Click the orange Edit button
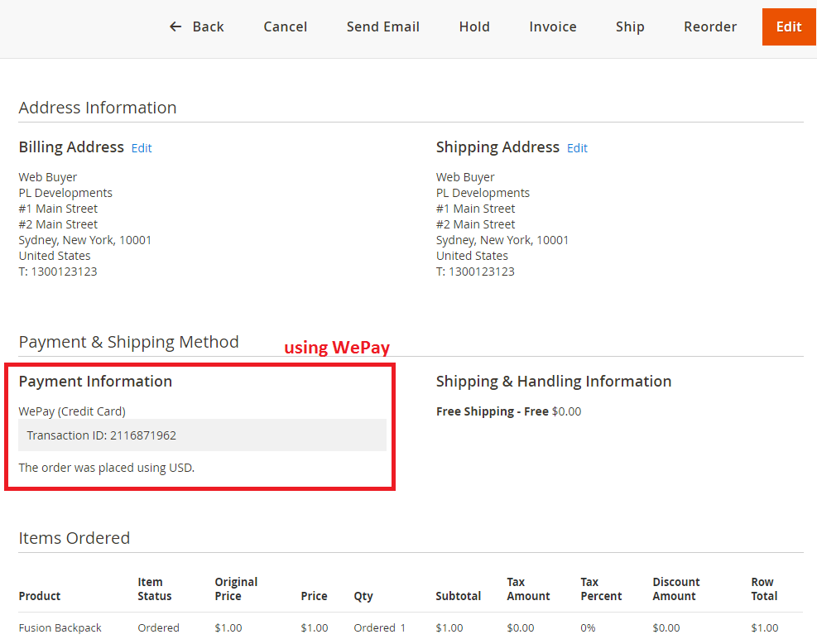 coord(788,26)
